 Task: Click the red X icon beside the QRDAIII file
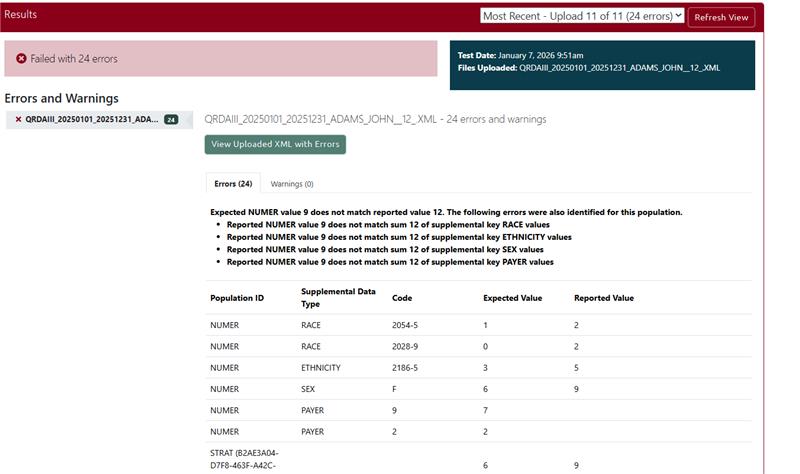click(x=18, y=119)
